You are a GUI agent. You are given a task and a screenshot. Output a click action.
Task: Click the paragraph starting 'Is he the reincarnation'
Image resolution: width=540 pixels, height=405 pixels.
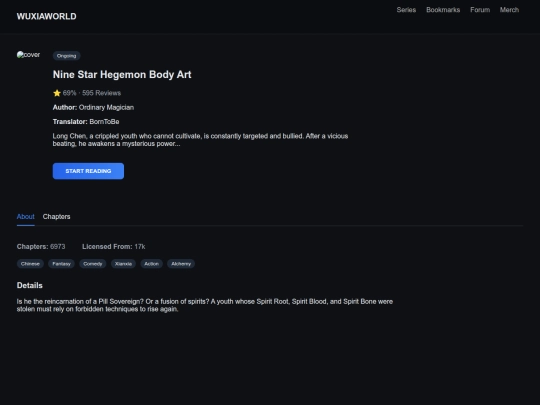click(205, 305)
